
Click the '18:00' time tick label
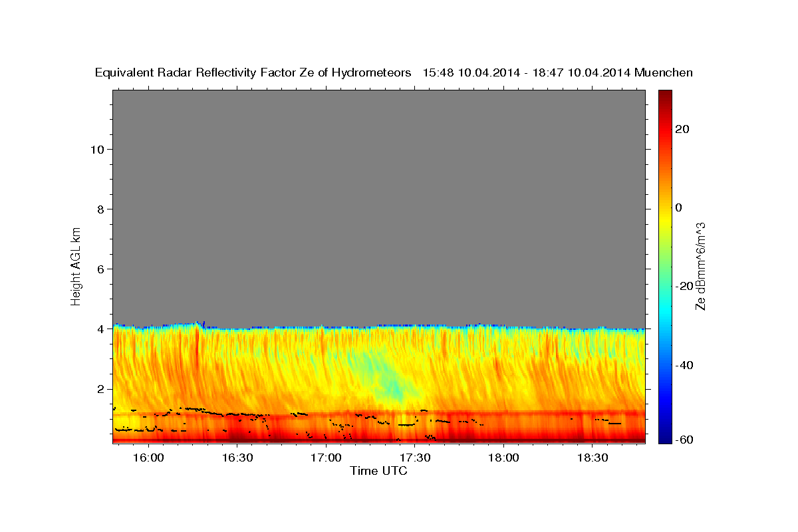tap(503, 458)
